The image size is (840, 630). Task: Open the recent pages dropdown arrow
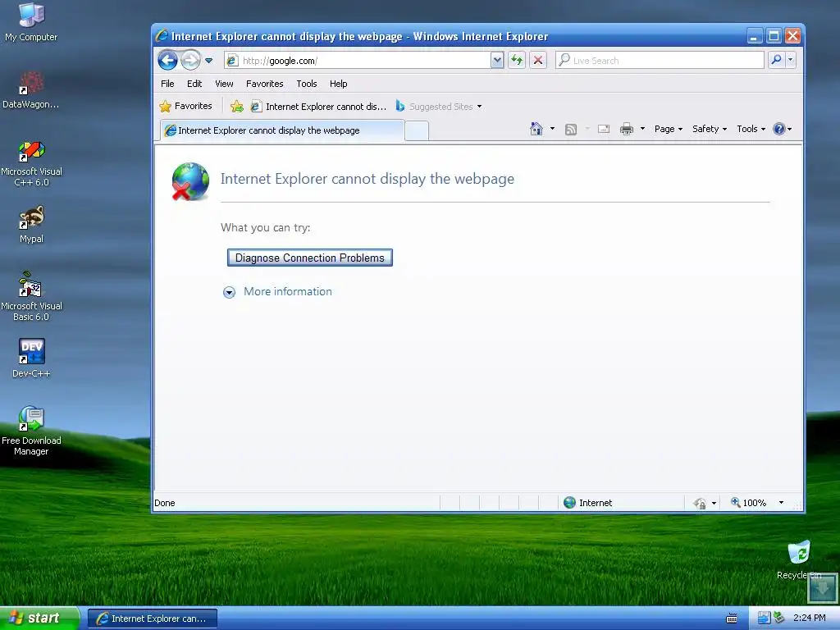coord(209,61)
